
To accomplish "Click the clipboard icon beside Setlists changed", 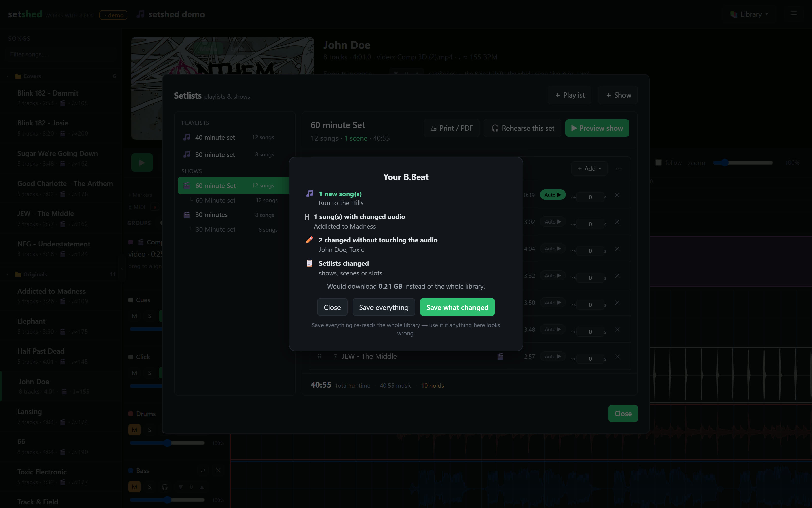I will [309, 263].
